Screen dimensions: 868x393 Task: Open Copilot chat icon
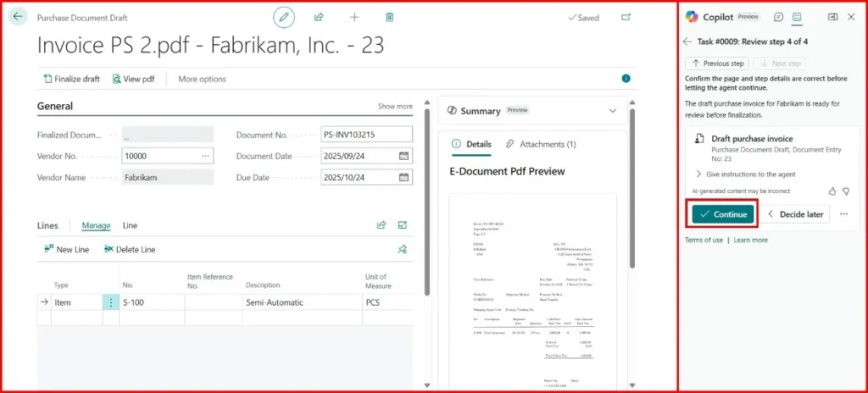point(778,17)
